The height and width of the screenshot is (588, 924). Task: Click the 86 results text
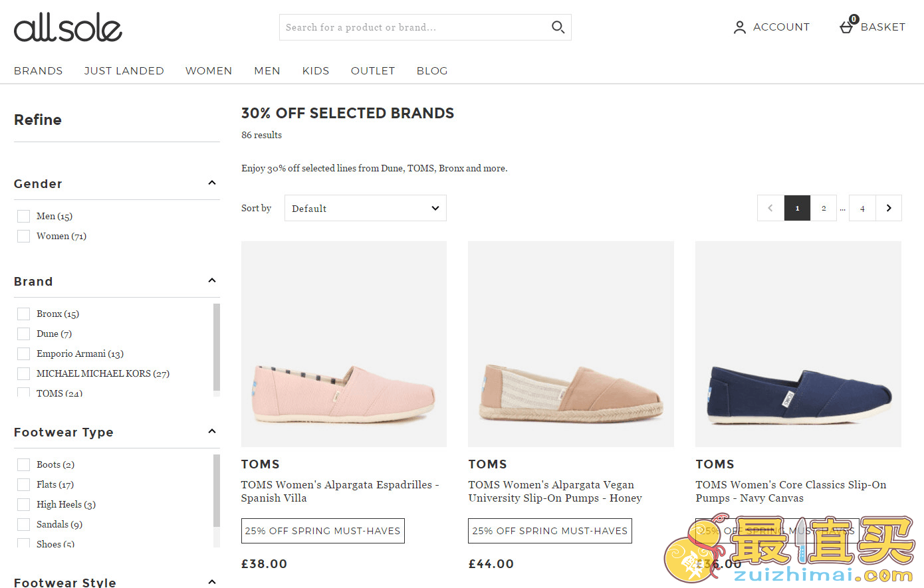tap(261, 135)
